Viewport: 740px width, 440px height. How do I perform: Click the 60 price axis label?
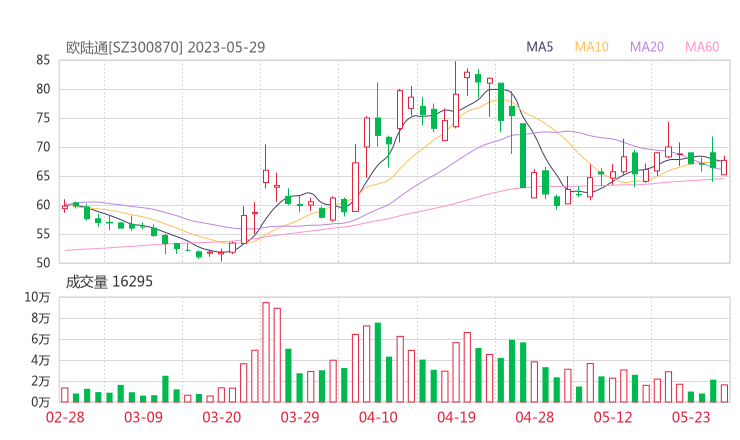43,205
